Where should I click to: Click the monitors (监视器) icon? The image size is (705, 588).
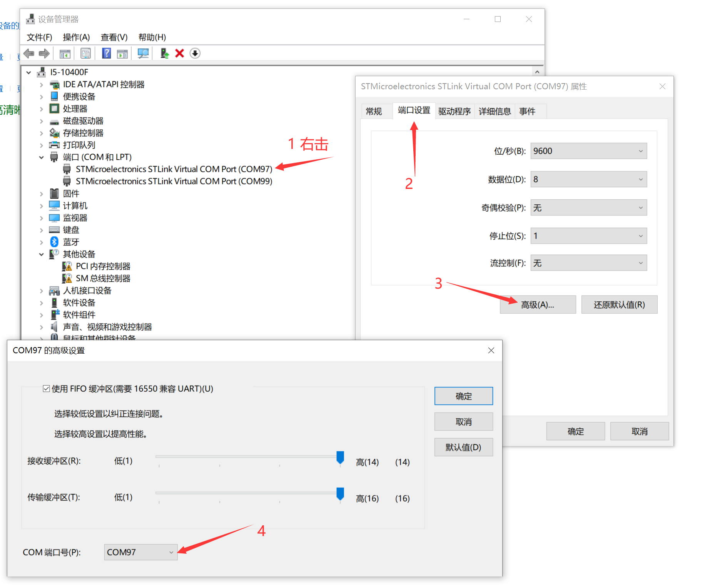tap(54, 218)
